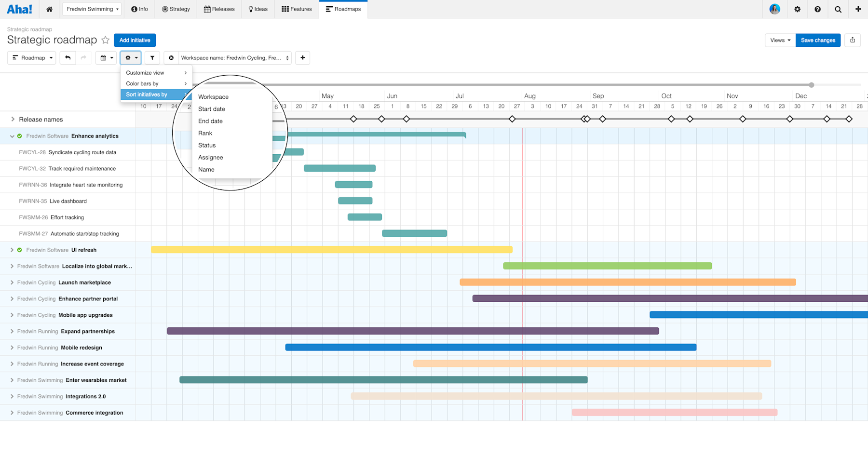Click the export/share icon near Save changes
The image size is (868, 457).
(853, 40)
